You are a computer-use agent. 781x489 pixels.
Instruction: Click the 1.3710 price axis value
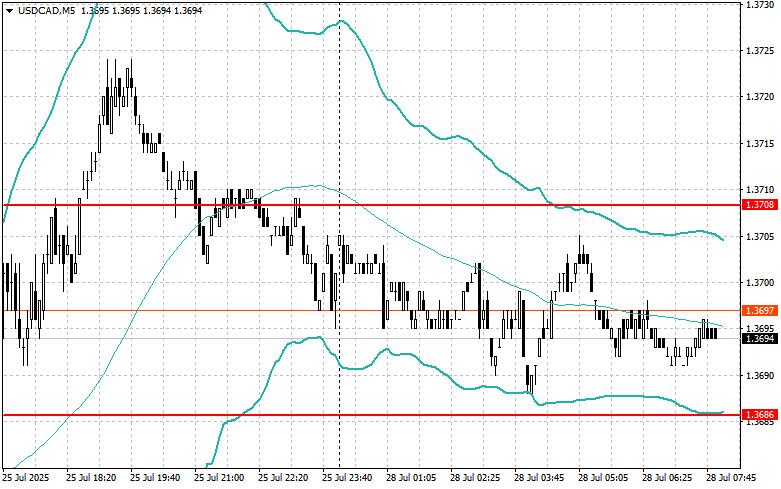tap(760, 190)
